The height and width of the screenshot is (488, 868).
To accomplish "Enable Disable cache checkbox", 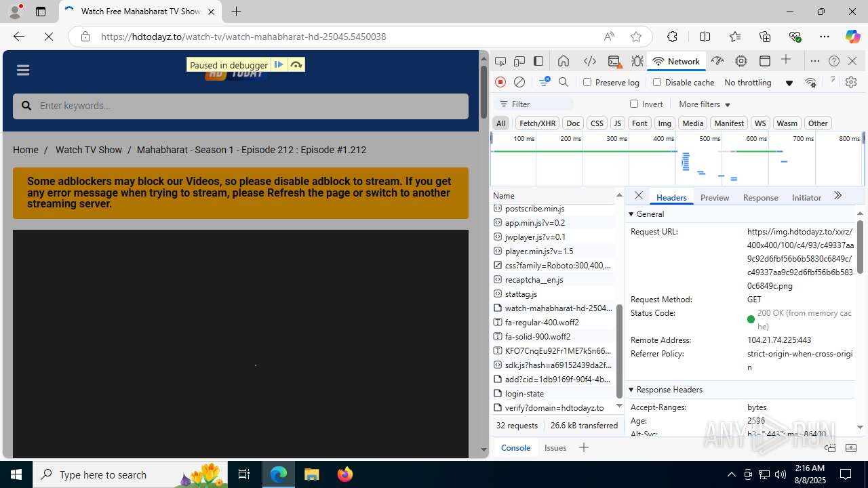I will (x=657, y=82).
